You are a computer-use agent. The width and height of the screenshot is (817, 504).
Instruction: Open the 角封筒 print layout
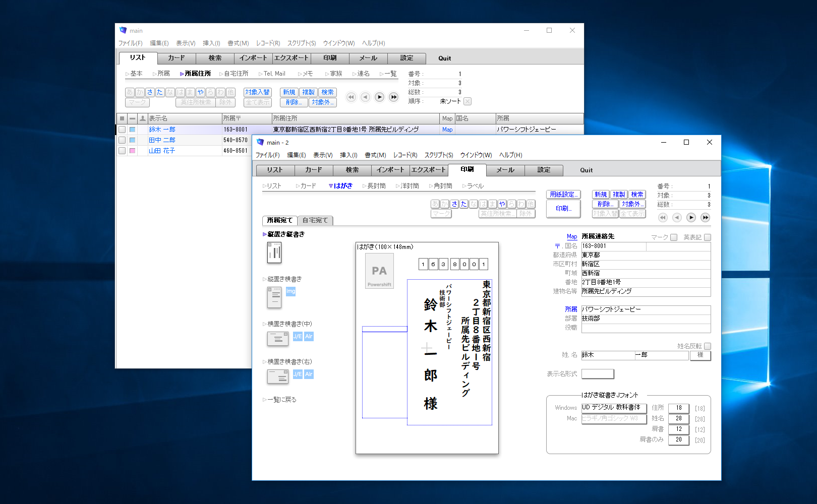click(x=441, y=186)
